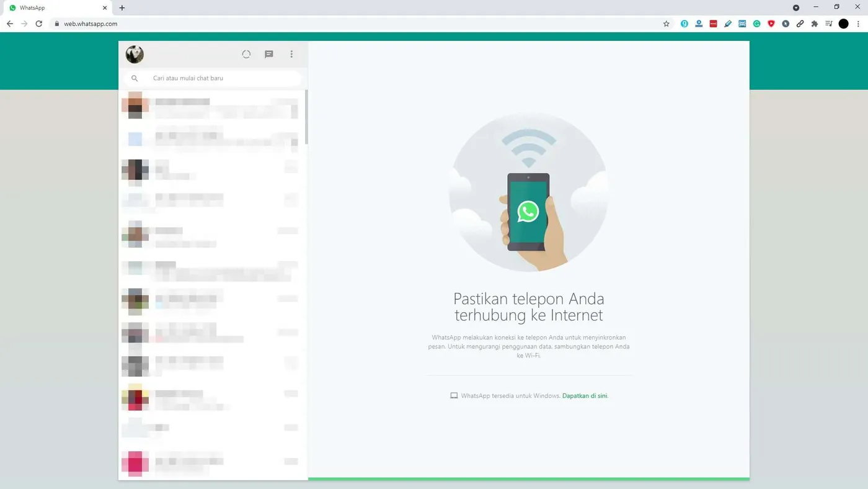Open the chain link extension icon
The width and height of the screenshot is (868, 489).
[800, 24]
